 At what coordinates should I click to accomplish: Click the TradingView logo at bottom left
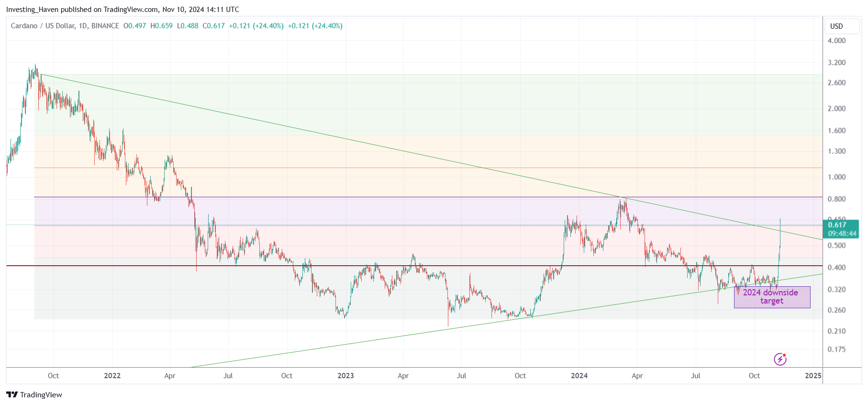pyautogui.click(x=34, y=394)
